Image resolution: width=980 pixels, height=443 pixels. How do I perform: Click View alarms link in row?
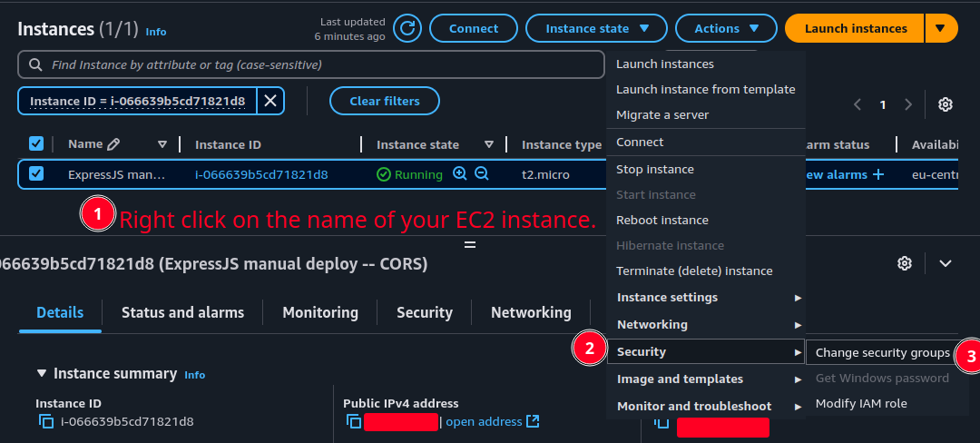click(837, 174)
